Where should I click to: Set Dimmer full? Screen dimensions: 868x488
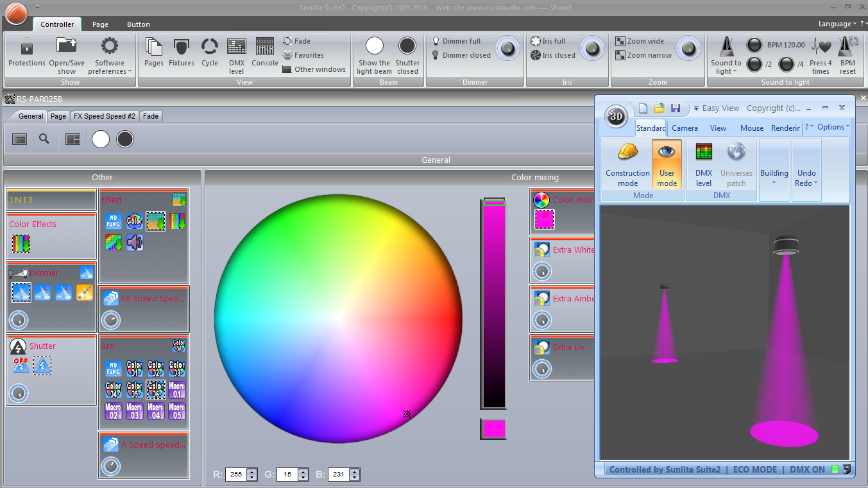456,41
